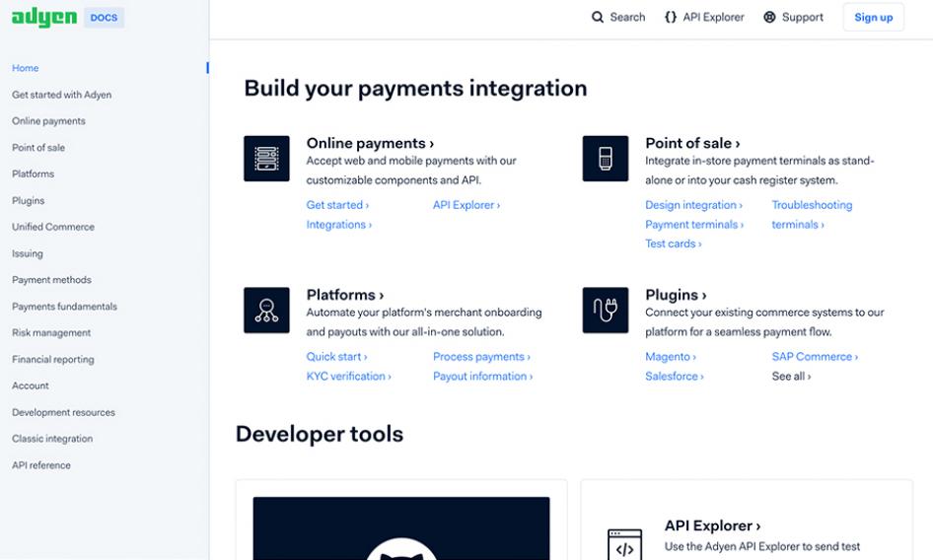
Task: Open the Point of sale heading link
Action: click(692, 143)
